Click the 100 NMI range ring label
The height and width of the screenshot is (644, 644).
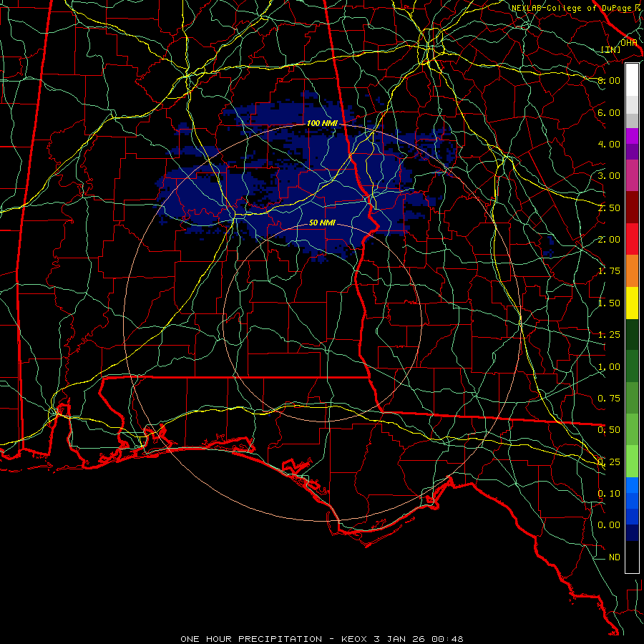[322, 123]
